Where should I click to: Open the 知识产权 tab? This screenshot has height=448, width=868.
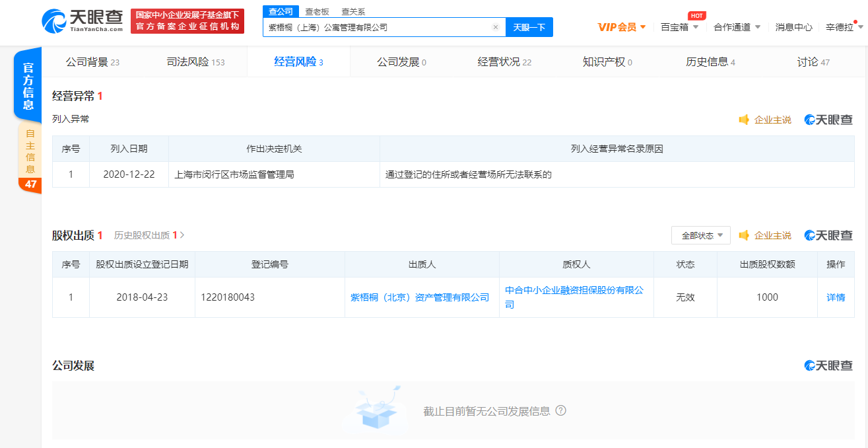607,62
